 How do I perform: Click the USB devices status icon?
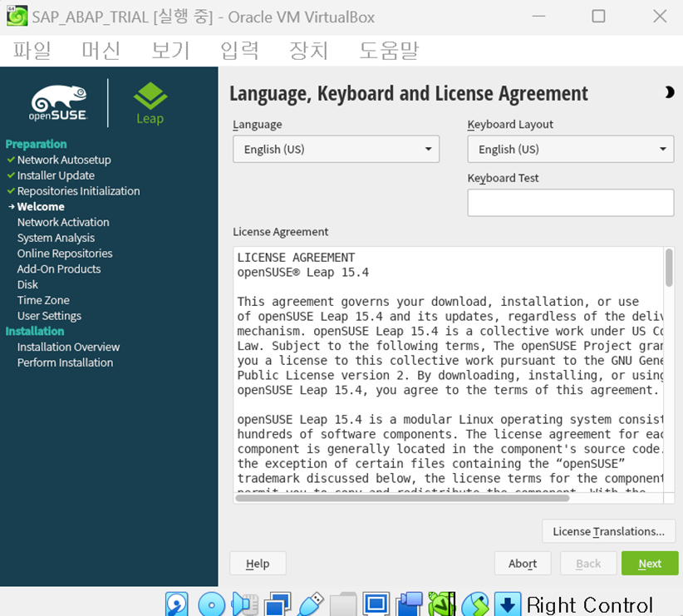[x=310, y=604]
